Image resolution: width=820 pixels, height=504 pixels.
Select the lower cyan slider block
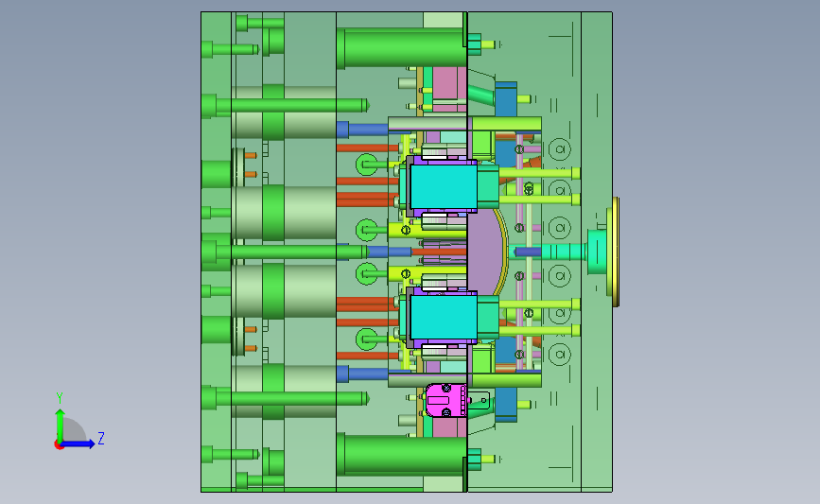point(444,318)
